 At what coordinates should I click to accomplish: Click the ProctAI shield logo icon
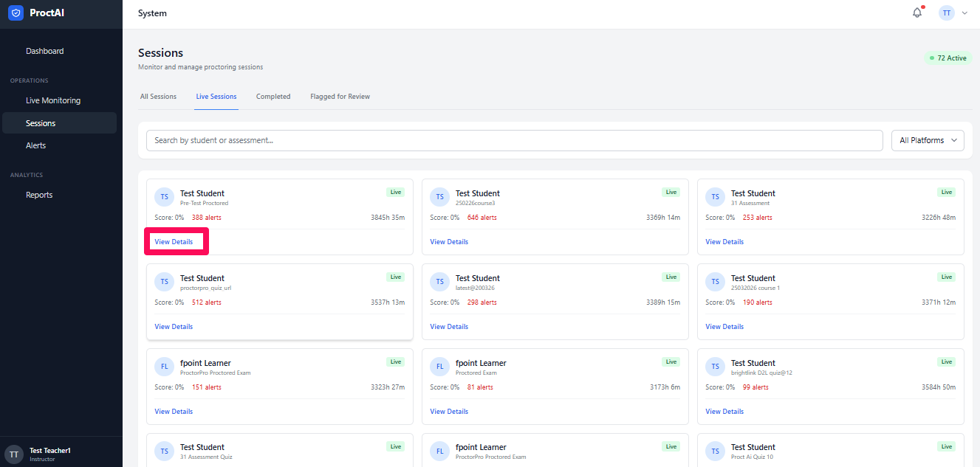tap(16, 13)
